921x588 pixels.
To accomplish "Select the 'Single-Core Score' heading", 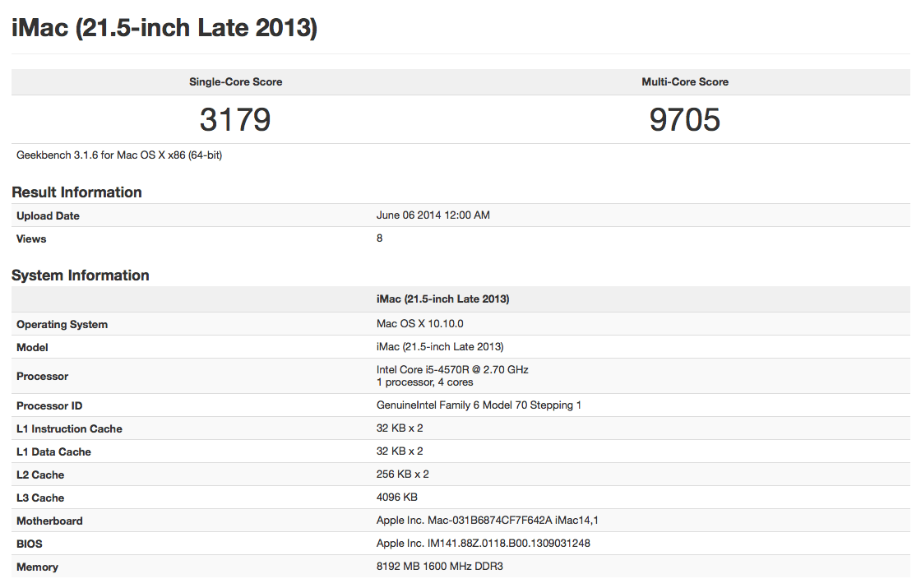I will 235,81.
